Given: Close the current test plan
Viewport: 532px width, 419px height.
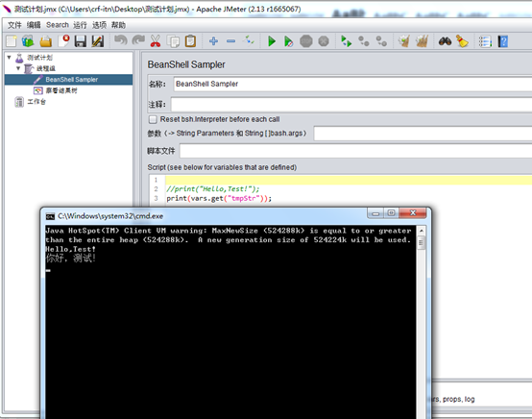Looking at the screenshot, I should click(x=63, y=41).
